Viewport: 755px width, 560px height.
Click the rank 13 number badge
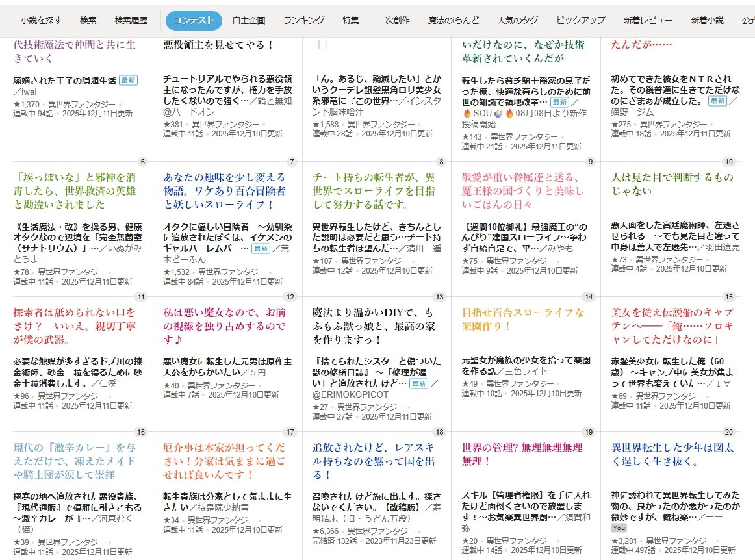coord(440,297)
